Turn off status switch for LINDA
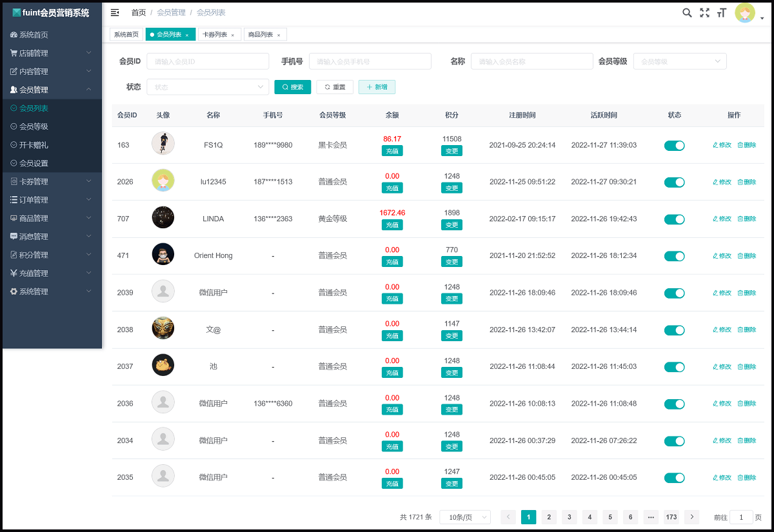 click(674, 219)
